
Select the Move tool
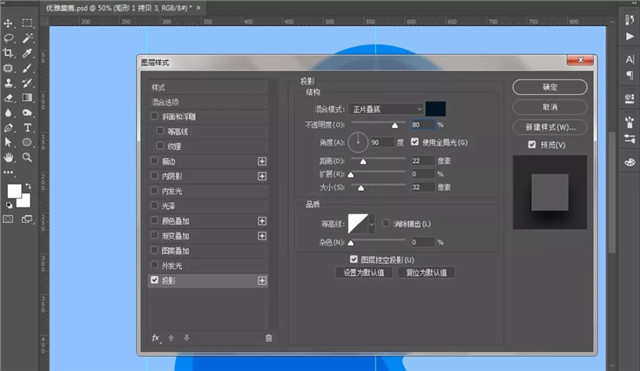click(8, 23)
